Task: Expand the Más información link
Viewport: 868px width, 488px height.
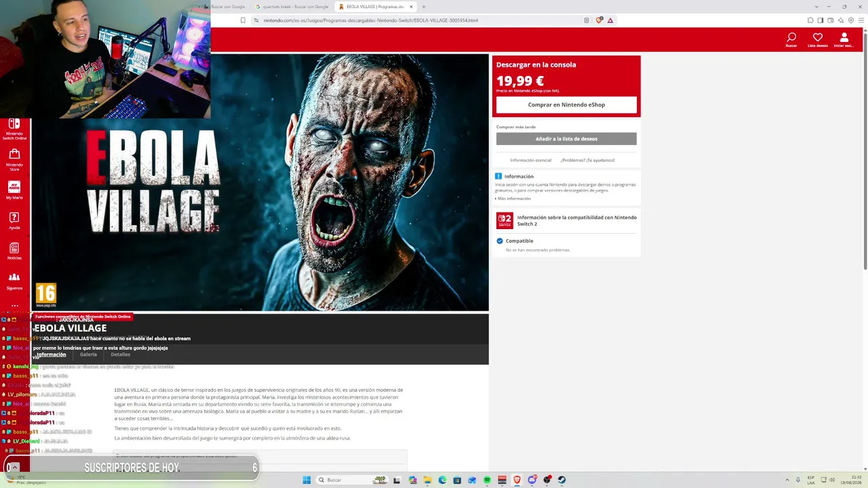Action: (513, 199)
